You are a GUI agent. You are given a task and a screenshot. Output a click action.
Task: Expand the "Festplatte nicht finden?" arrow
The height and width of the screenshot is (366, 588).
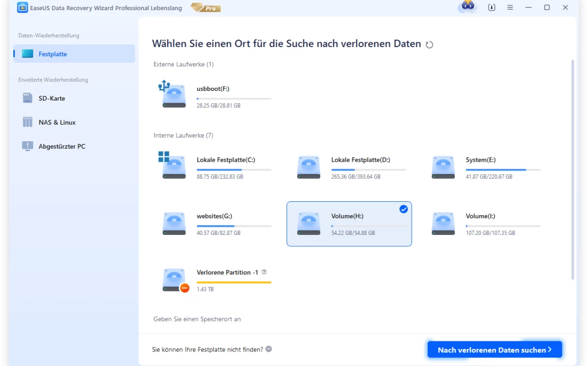point(269,349)
